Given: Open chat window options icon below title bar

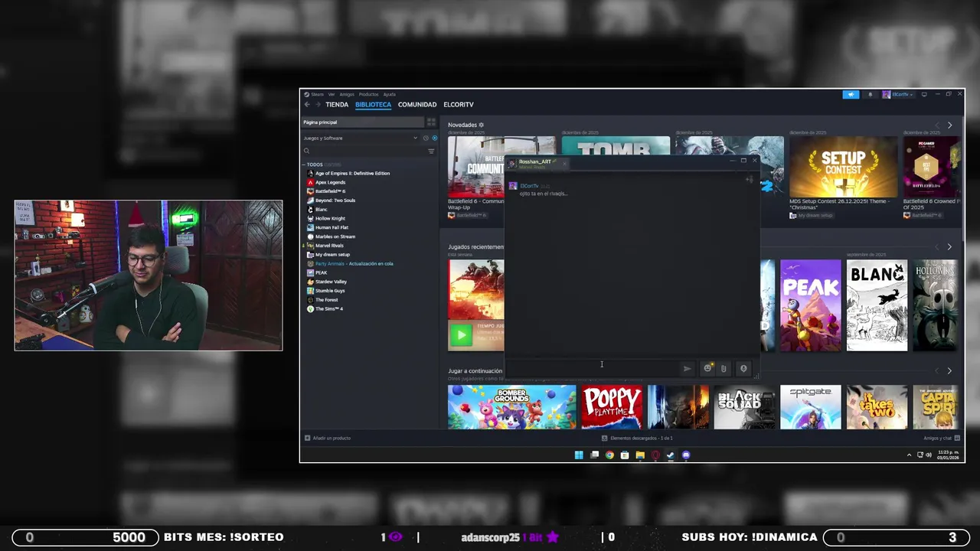Looking at the screenshot, I should coord(749,180).
